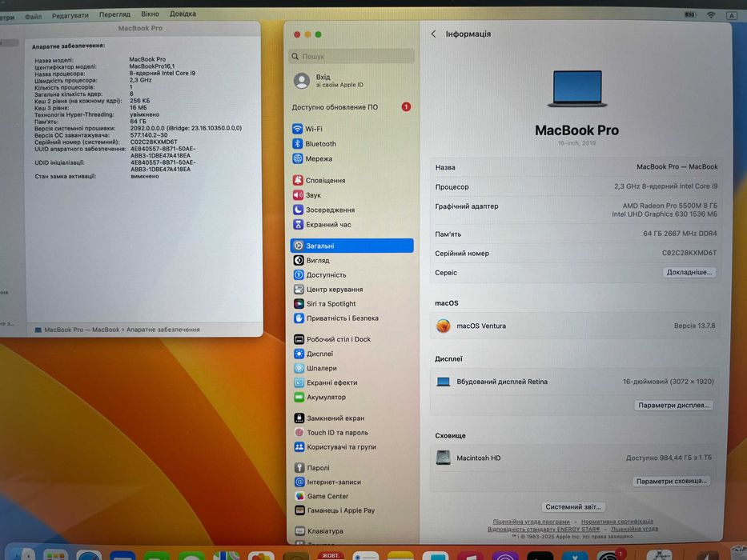
Task: Click keyboard input source icon in menu bar
Action: (x=731, y=15)
